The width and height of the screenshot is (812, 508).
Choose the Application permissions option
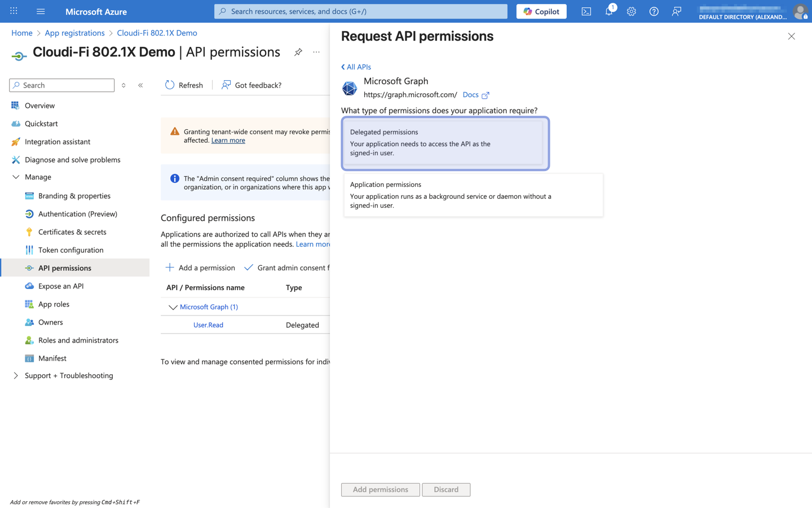[473, 195]
